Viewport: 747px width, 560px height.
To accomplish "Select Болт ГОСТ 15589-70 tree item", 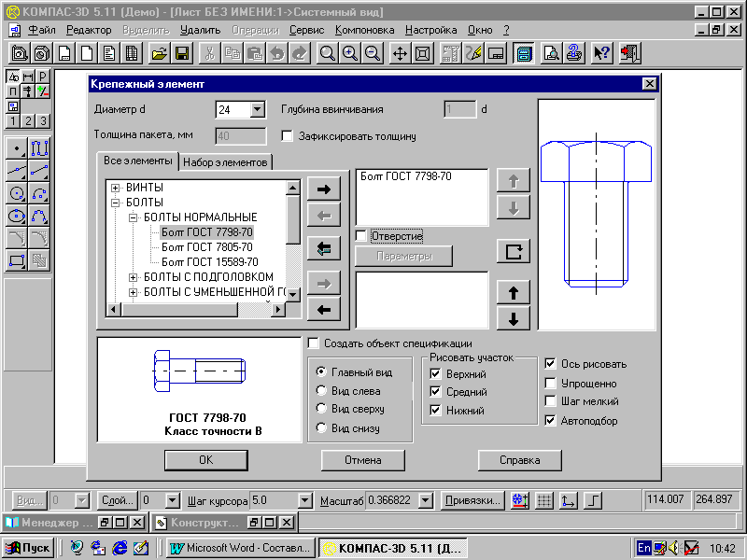I will pos(209,262).
